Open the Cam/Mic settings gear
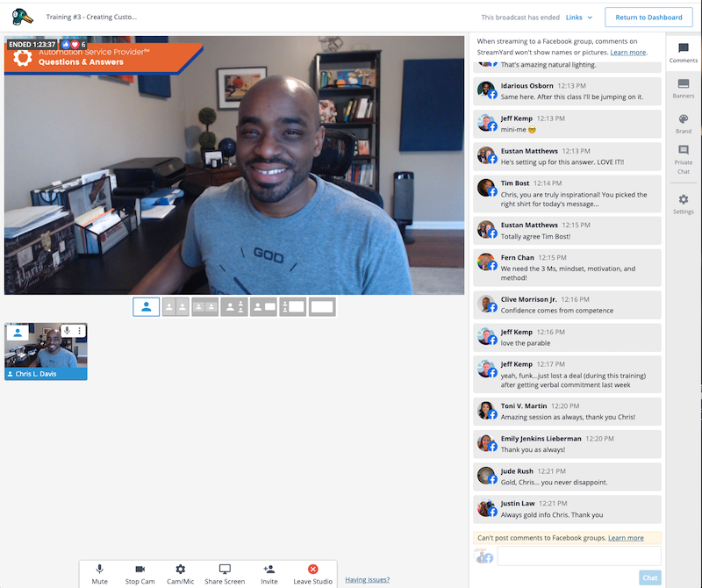Image resolution: width=702 pixels, height=588 pixels. 180,570
